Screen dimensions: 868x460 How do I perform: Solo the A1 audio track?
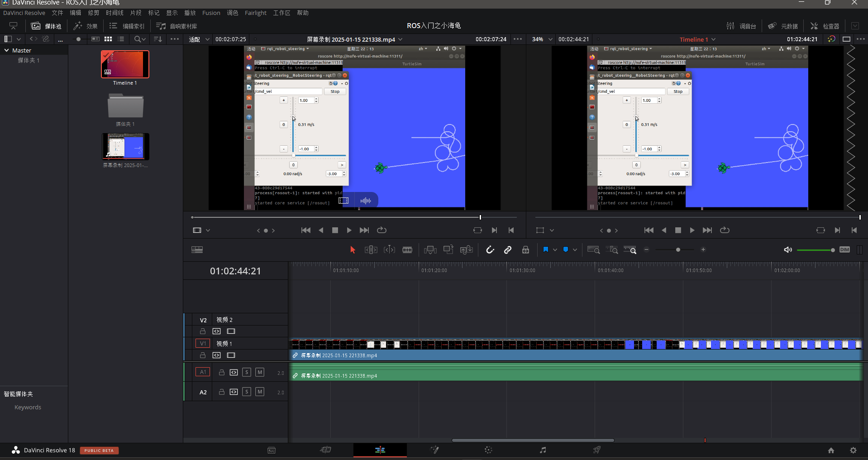(247, 372)
